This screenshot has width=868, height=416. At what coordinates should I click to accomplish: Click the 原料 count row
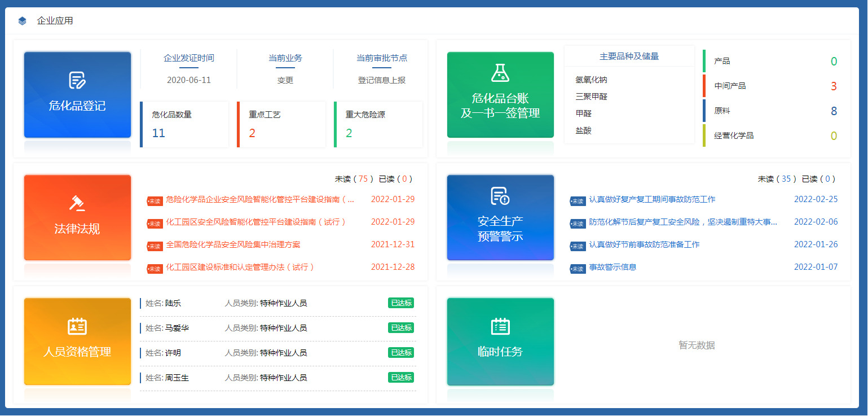click(771, 111)
